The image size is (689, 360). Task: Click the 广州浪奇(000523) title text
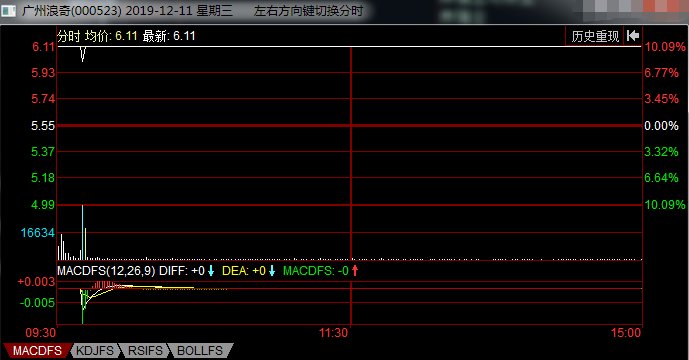(72, 11)
